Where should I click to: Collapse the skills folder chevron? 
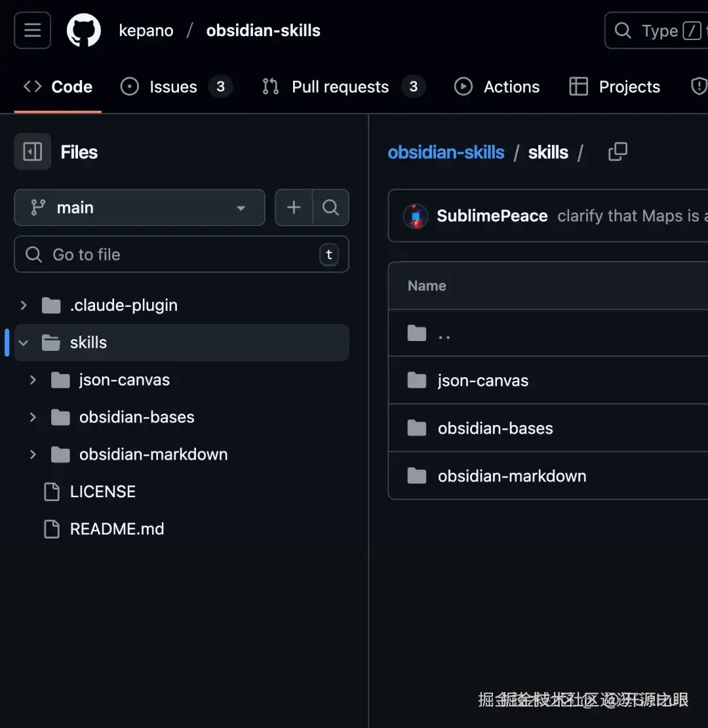[24, 343]
